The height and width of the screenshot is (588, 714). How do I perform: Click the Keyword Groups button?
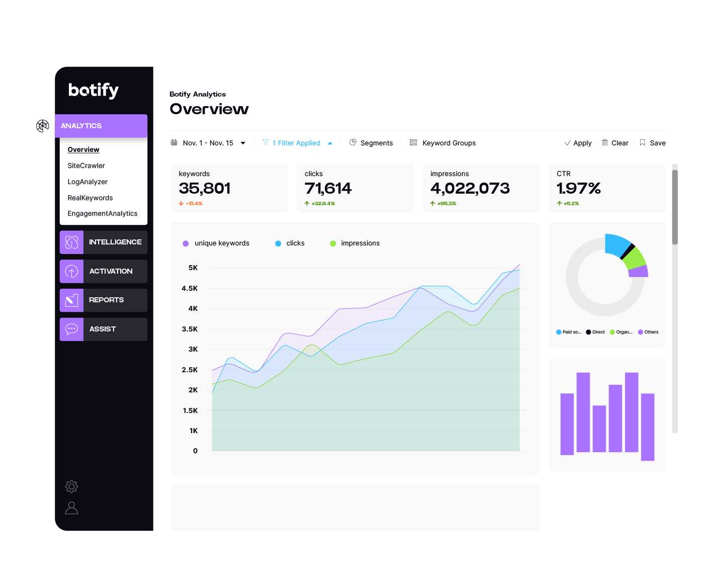click(x=443, y=143)
